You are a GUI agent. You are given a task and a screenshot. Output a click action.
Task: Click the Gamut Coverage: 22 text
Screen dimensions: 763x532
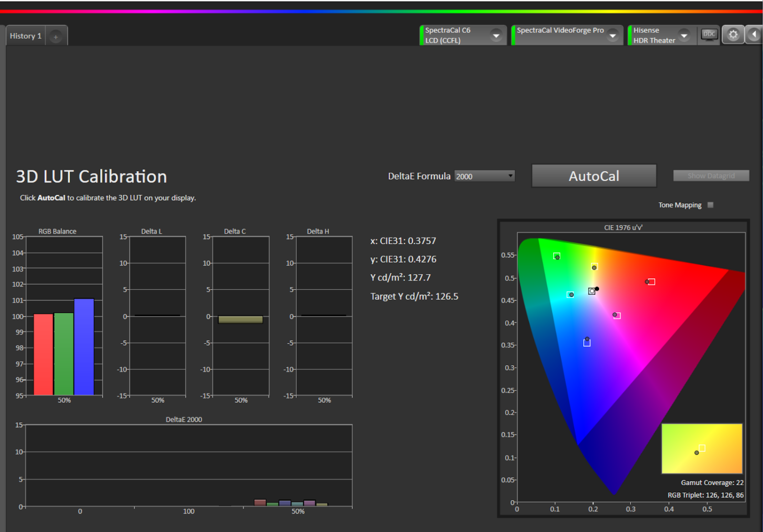coord(712,482)
